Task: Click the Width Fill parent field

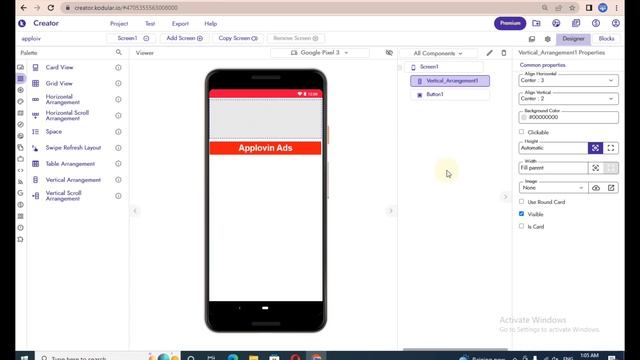Action: [x=553, y=168]
